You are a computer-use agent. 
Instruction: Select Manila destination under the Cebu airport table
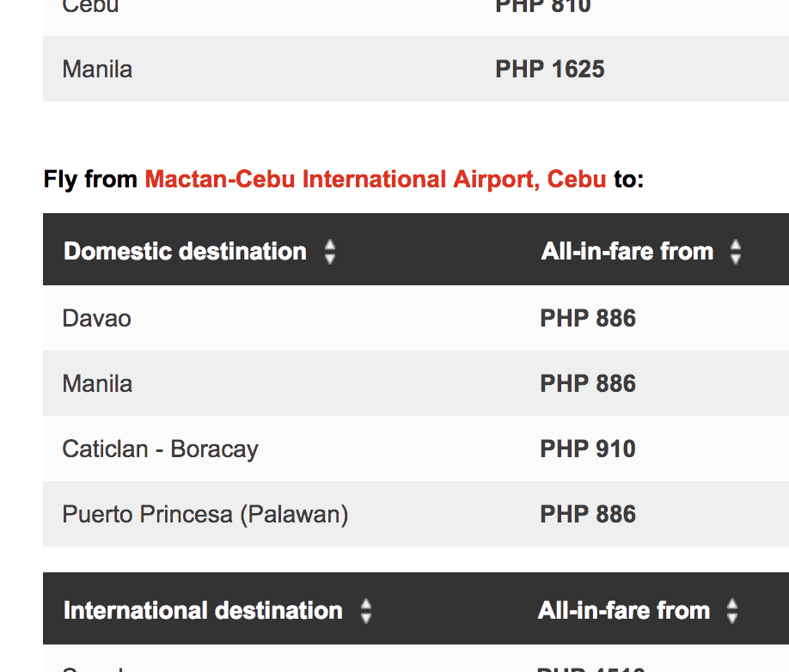[97, 384]
